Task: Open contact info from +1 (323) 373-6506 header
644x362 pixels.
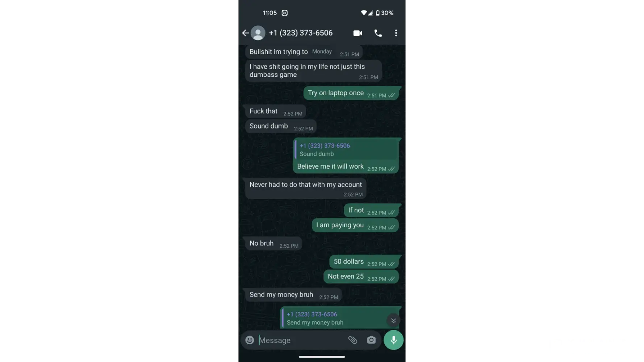Action: (301, 33)
